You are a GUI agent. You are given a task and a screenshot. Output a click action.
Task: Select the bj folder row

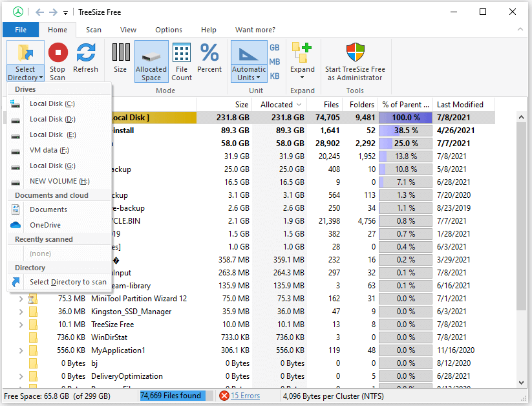[x=248, y=363]
